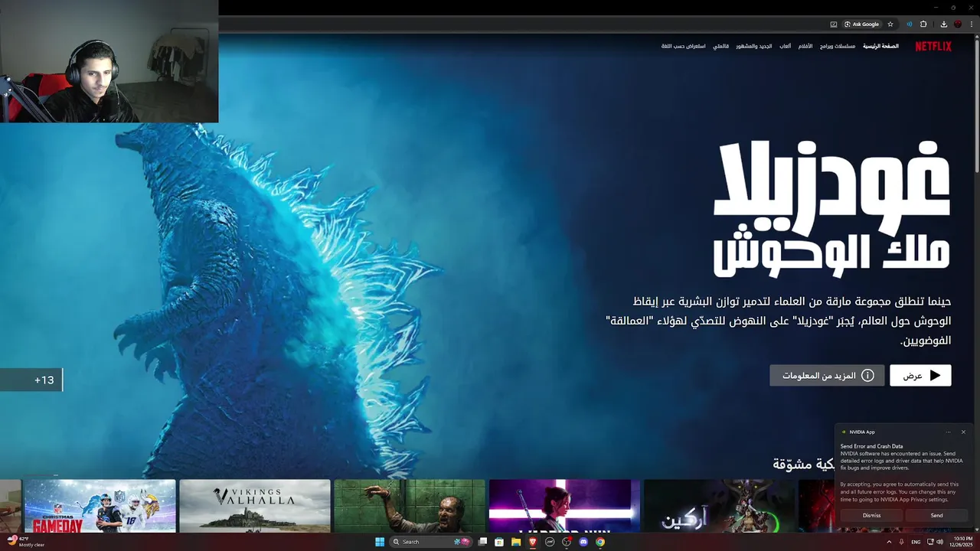The height and width of the screenshot is (551, 980).
Task: Open Discord from the taskbar
Action: point(583,542)
